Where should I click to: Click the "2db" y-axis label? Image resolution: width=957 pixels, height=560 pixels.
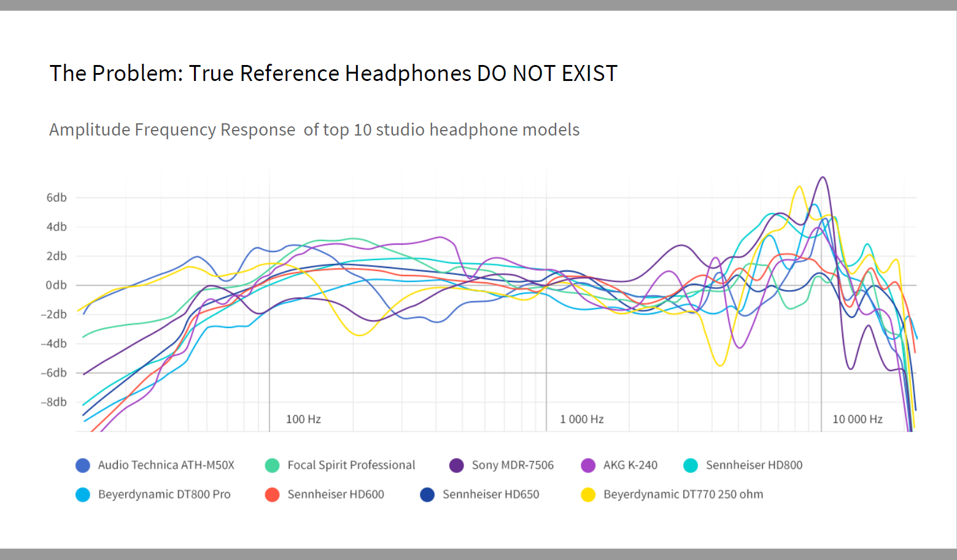tap(56, 256)
